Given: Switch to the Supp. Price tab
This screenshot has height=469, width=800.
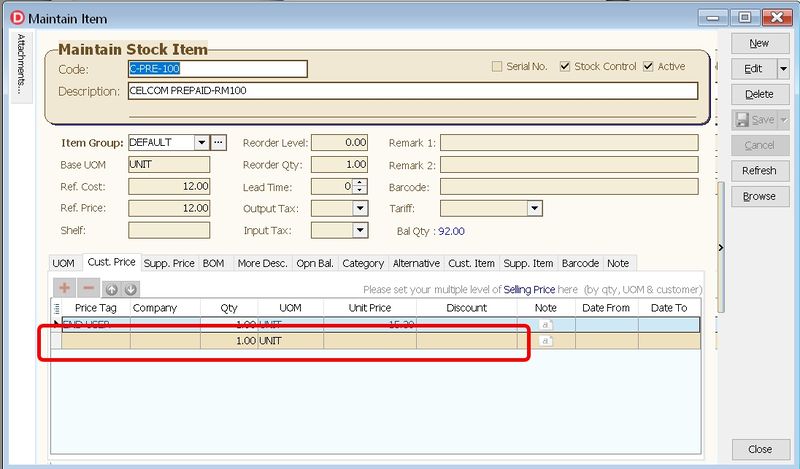Looking at the screenshot, I should pos(169,263).
